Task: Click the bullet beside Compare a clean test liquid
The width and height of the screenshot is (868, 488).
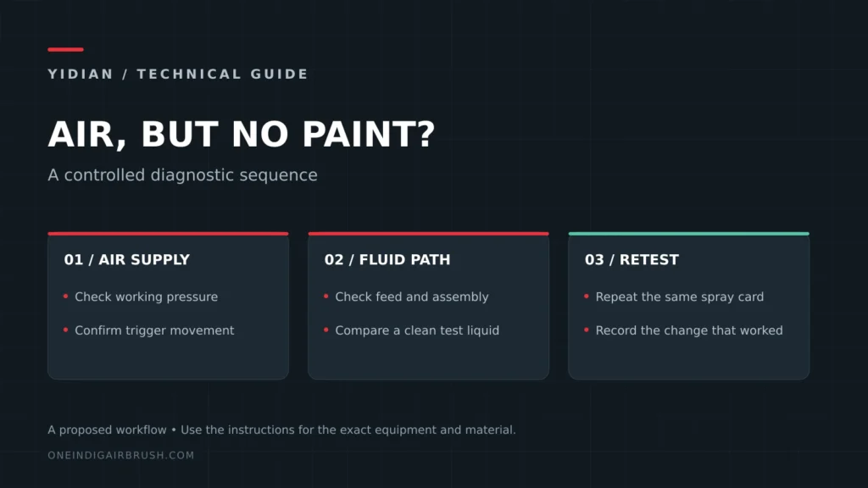Action: point(326,330)
